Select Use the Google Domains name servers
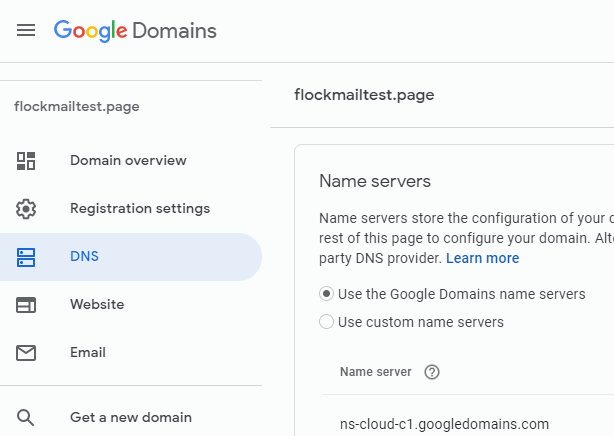Viewport: 614px width, 436px height. (x=326, y=294)
